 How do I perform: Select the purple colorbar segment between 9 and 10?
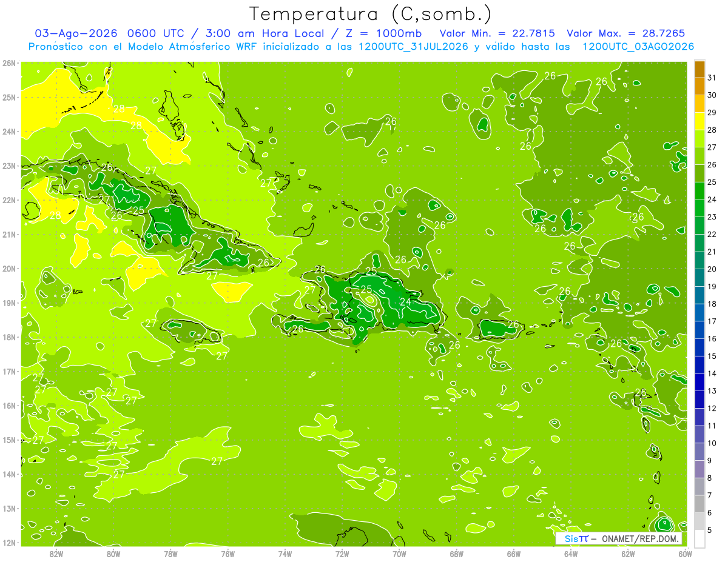[699, 452]
